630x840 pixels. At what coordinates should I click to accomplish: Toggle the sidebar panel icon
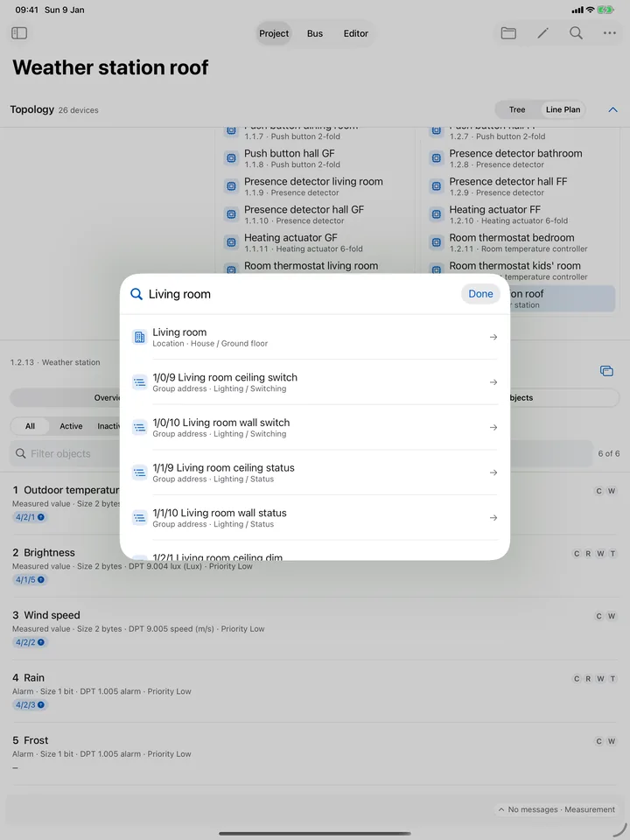click(x=19, y=33)
